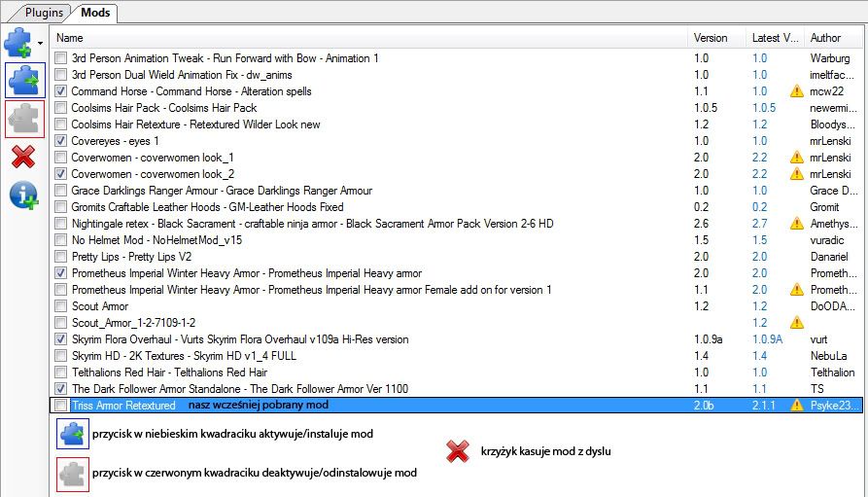Uncheck Skyrim Flora Overhaul mod
This screenshot has width=868, height=497.
pos(61,339)
